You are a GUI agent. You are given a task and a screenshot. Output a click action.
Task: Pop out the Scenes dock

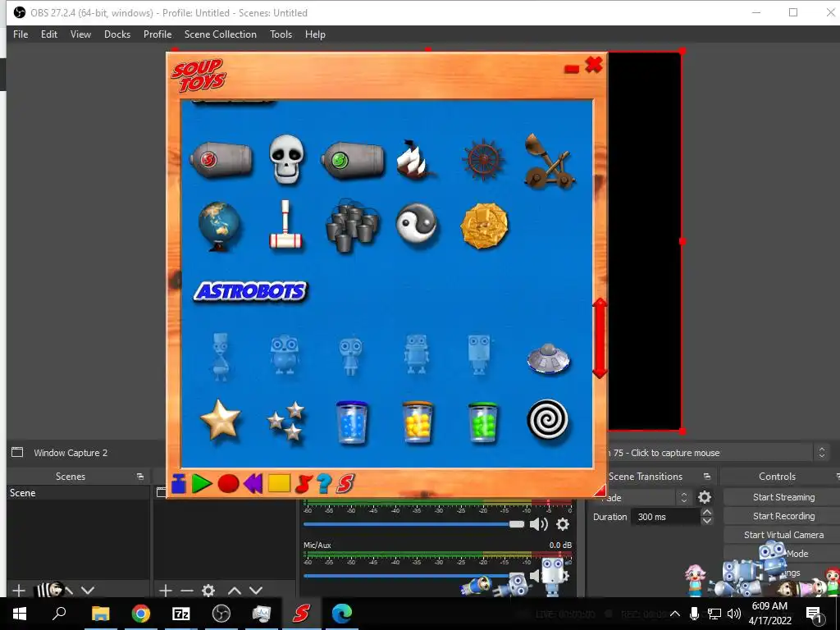click(x=140, y=477)
